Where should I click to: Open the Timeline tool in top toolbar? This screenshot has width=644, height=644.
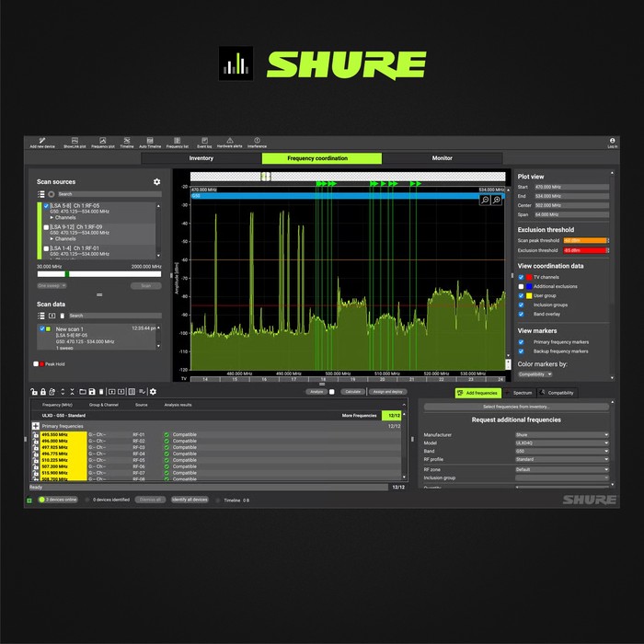pos(127,143)
